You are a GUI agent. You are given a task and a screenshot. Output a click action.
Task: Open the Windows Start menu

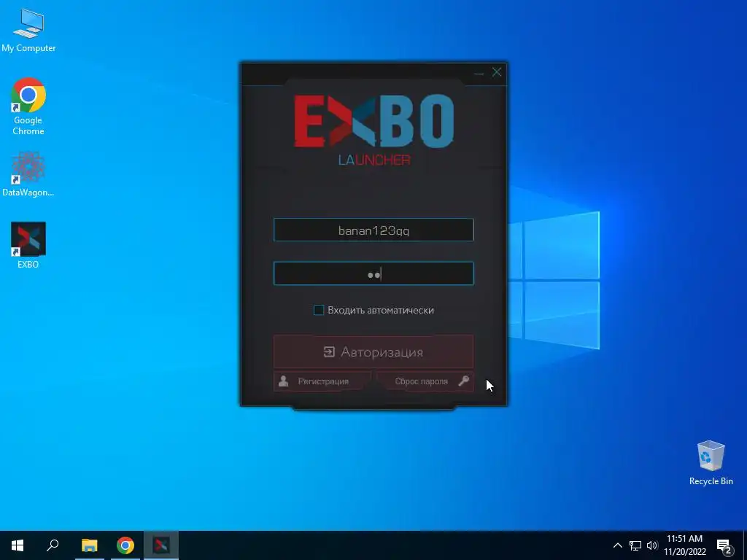point(18,545)
